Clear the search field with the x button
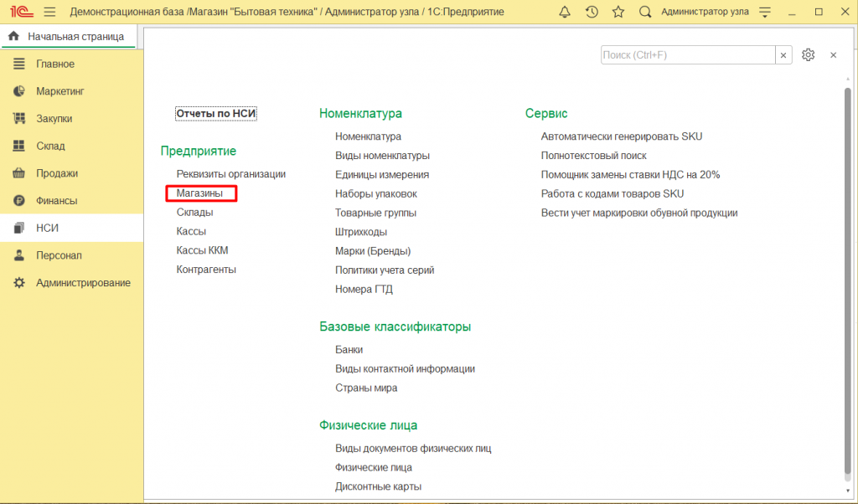 (x=783, y=55)
